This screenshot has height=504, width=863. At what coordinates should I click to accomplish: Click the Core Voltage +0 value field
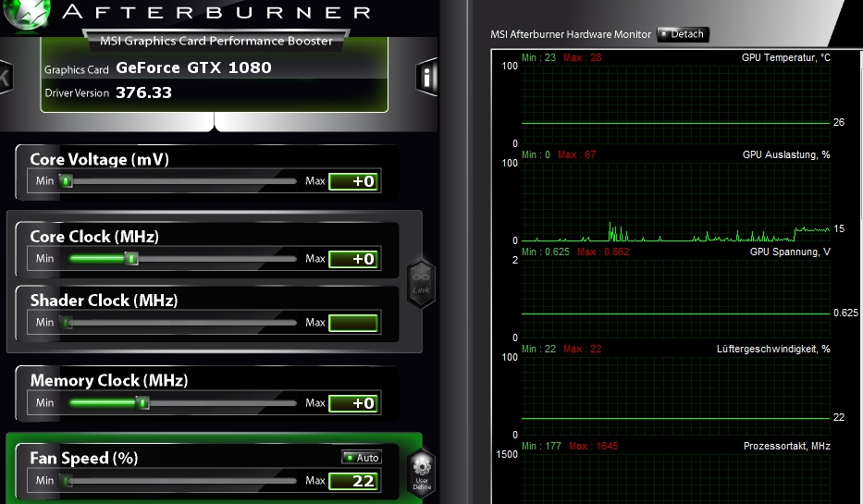pos(353,181)
